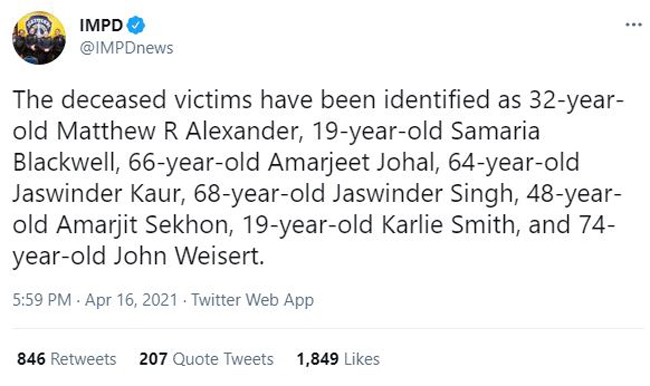Open the IMPD display name link
This screenshot has width=650, height=386.
click(x=101, y=25)
